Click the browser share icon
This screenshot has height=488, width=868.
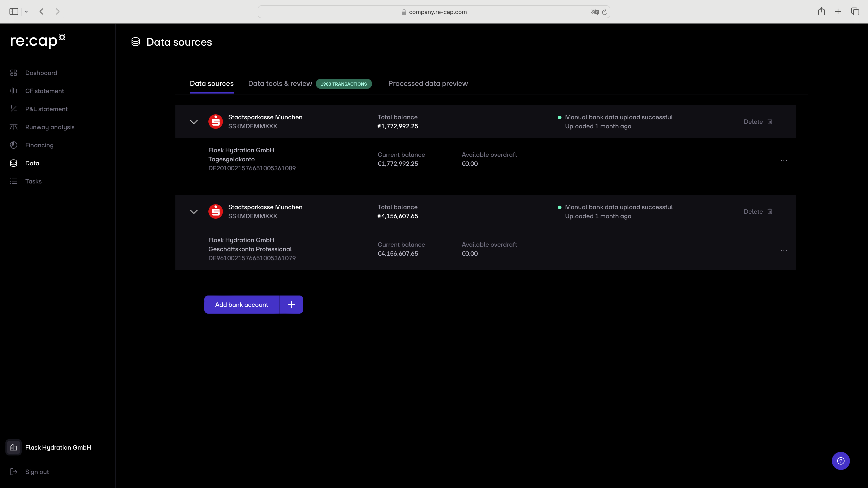821,12
